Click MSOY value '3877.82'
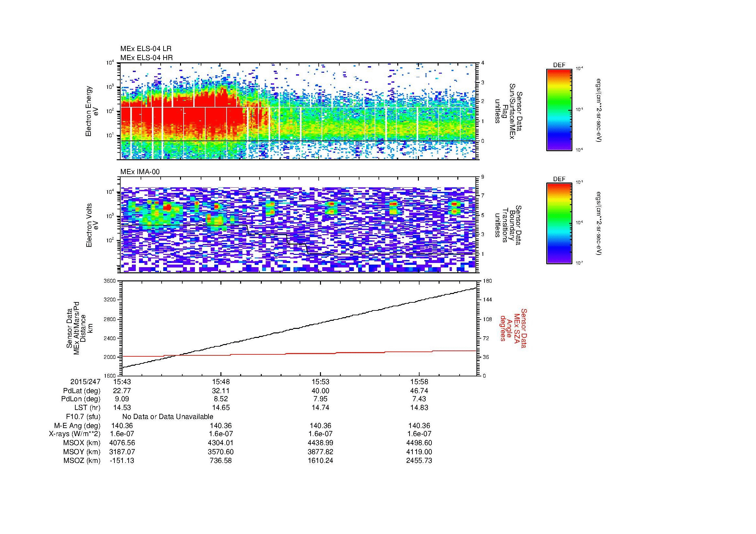 coord(320,452)
